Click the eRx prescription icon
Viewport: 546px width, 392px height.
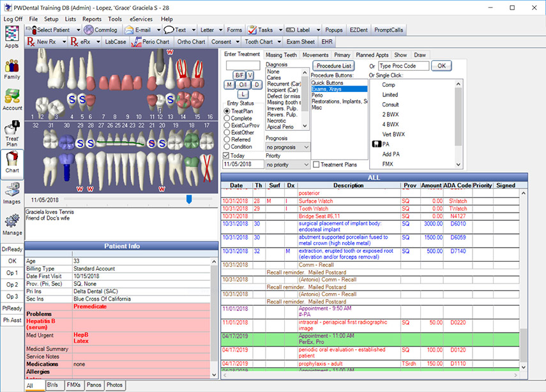click(x=74, y=41)
